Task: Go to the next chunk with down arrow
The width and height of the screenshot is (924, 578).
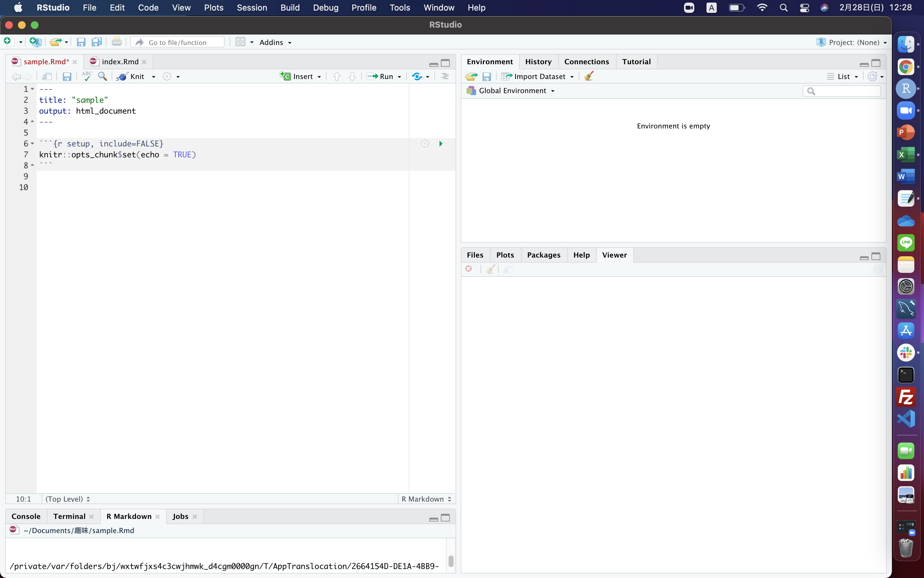Action: tap(352, 76)
